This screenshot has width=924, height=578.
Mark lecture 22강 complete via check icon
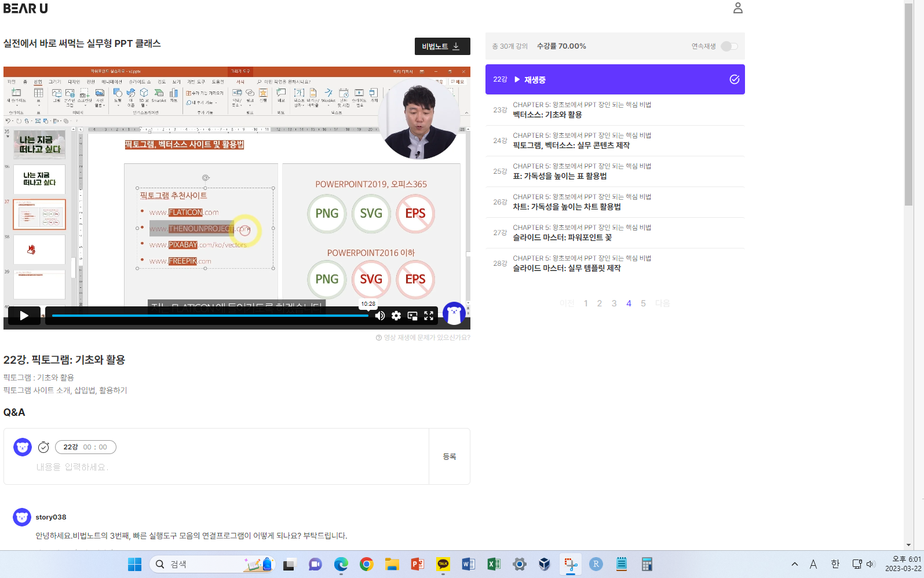(734, 79)
